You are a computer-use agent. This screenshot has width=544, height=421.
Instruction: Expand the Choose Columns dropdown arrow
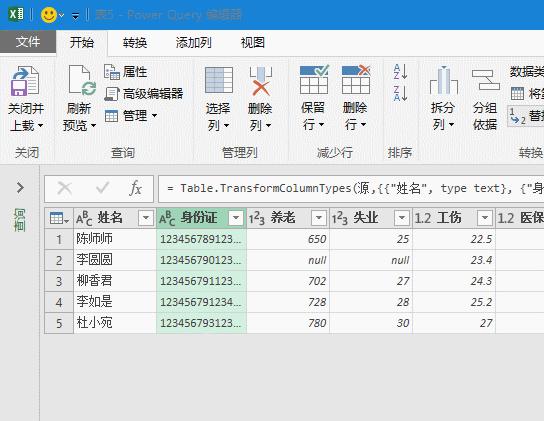click(227, 125)
